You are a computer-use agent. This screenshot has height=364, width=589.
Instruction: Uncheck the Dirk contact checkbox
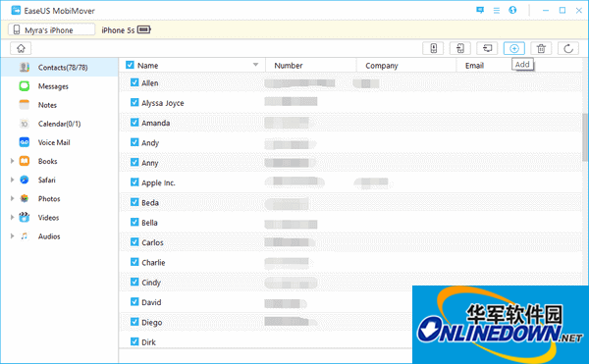coord(134,341)
